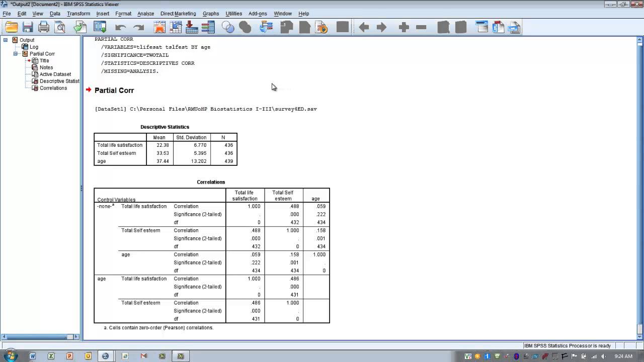Click the 37.44 age mean cell
The height and width of the screenshot is (362, 644).
pos(163,161)
